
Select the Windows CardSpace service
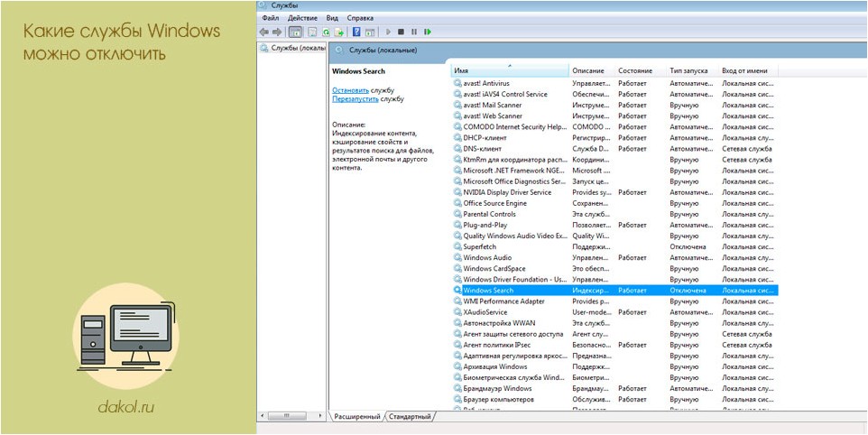click(x=615, y=268)
